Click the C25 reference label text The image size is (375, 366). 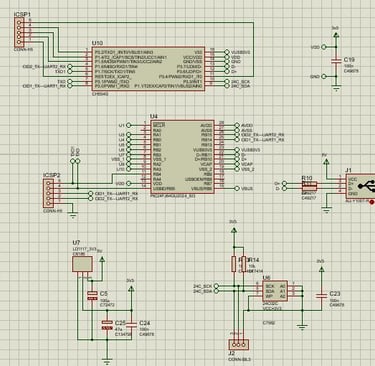point(120,323)
